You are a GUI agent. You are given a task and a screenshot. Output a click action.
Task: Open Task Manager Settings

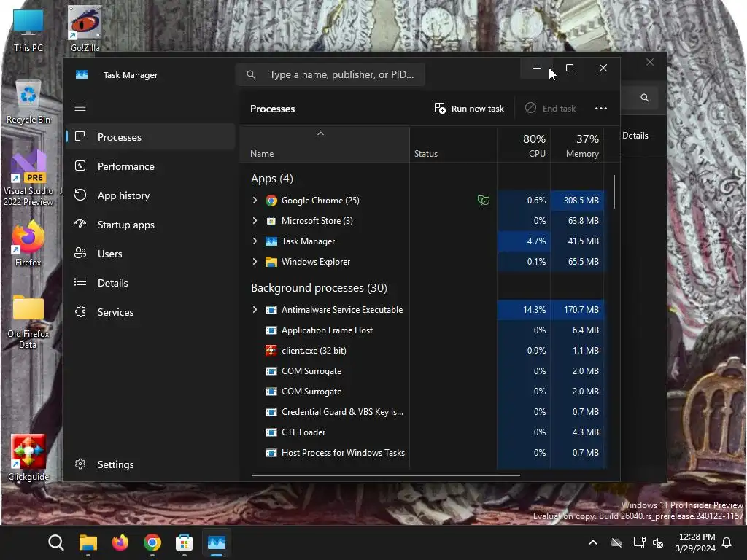point(150,464)
